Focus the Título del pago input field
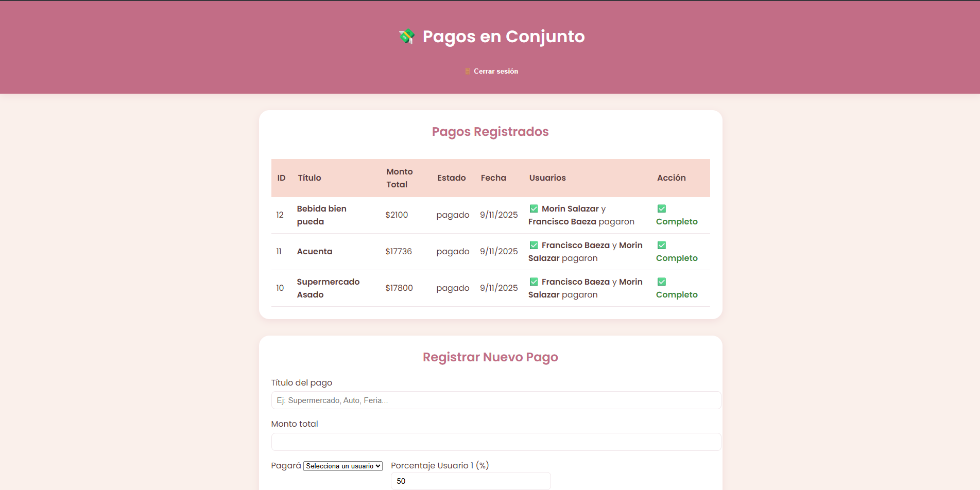 tap(495, 400)
